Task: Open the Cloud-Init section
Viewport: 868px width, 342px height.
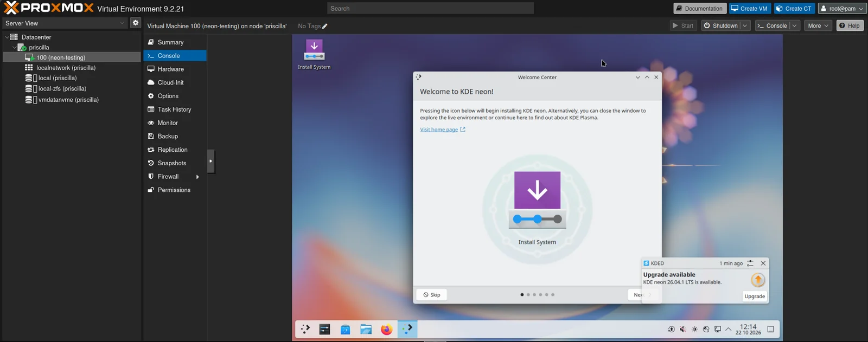Action: 175,82
